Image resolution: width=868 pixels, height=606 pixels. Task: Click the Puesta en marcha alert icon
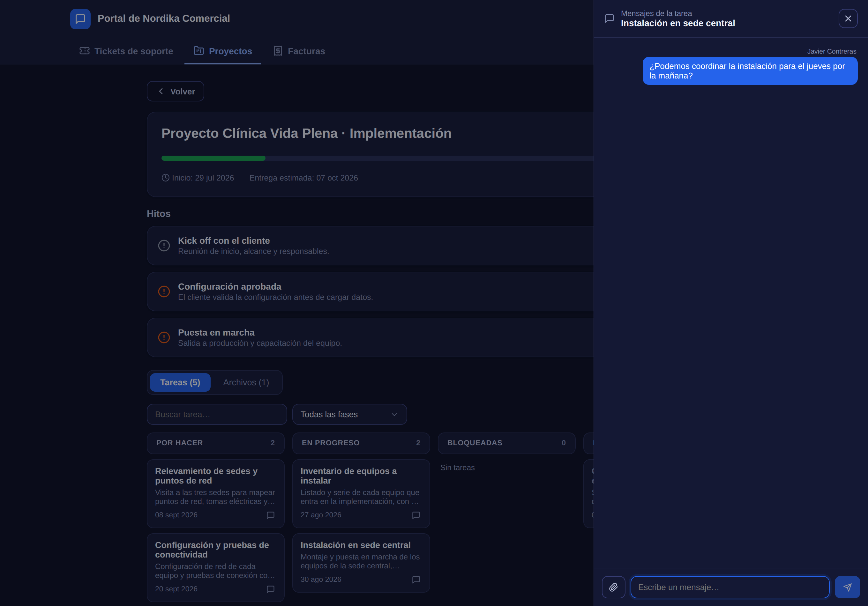point(164,337)
